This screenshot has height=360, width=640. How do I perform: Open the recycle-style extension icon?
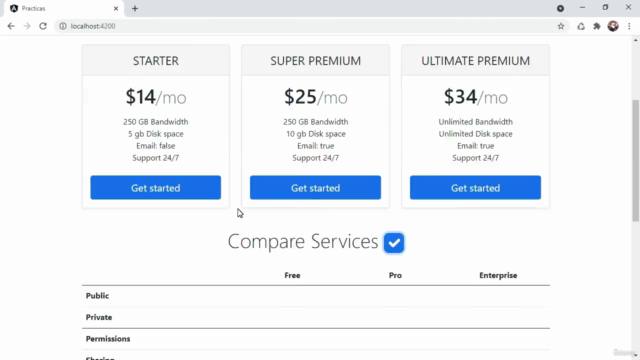[581, 26]
